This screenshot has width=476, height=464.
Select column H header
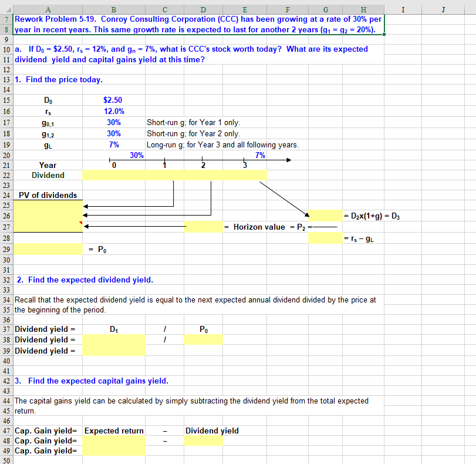point(363,10)
